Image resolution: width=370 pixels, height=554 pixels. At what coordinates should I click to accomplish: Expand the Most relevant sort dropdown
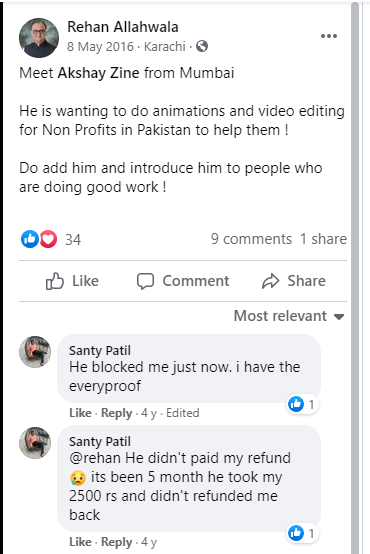[289, 316]
